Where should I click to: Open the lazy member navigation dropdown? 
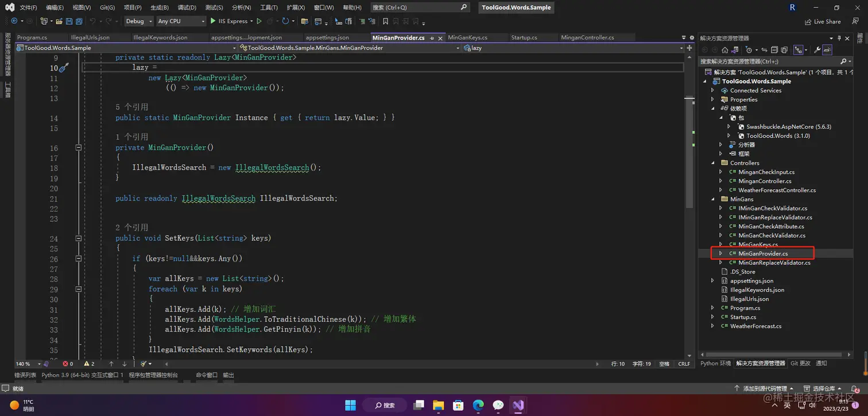click(x=574, y=48)
